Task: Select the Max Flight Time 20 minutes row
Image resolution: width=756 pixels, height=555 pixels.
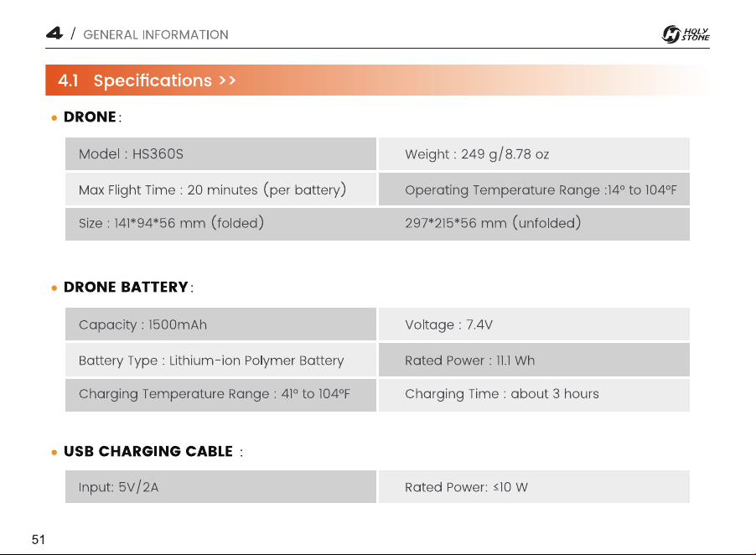Action: 220,189
